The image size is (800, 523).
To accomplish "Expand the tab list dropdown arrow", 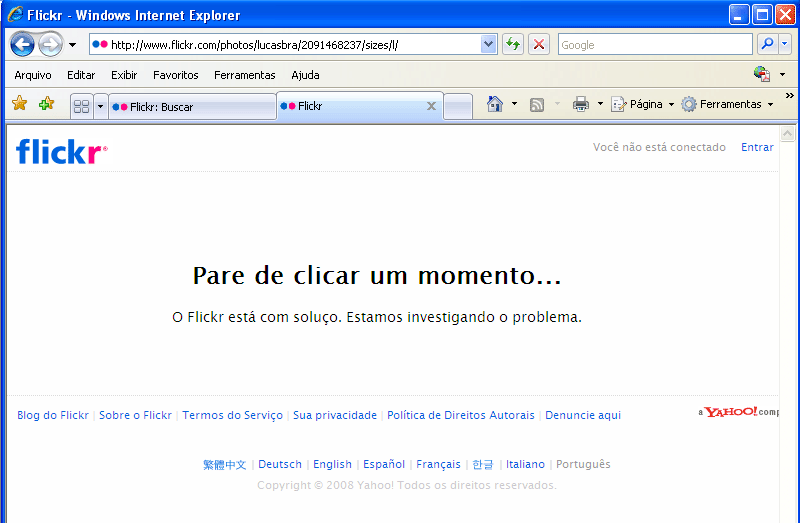I will (101, 106).
